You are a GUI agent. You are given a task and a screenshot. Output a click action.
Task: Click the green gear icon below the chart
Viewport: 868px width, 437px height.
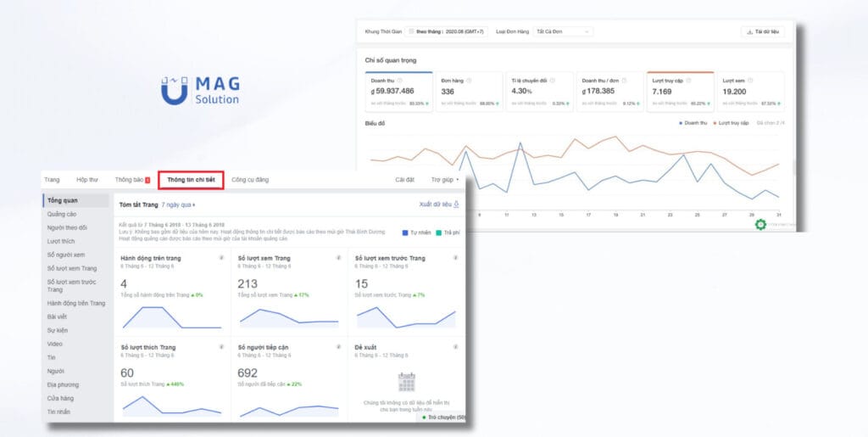coord(760,225)
